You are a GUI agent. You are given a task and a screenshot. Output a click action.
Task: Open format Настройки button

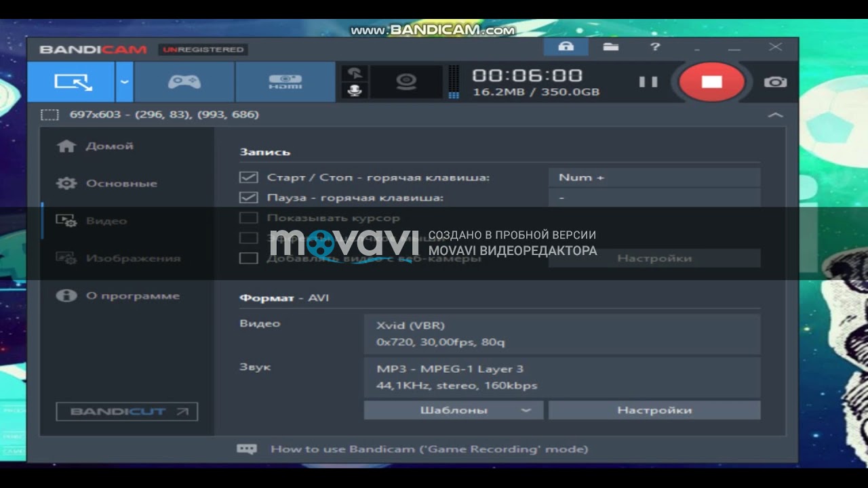coord(654,410)
